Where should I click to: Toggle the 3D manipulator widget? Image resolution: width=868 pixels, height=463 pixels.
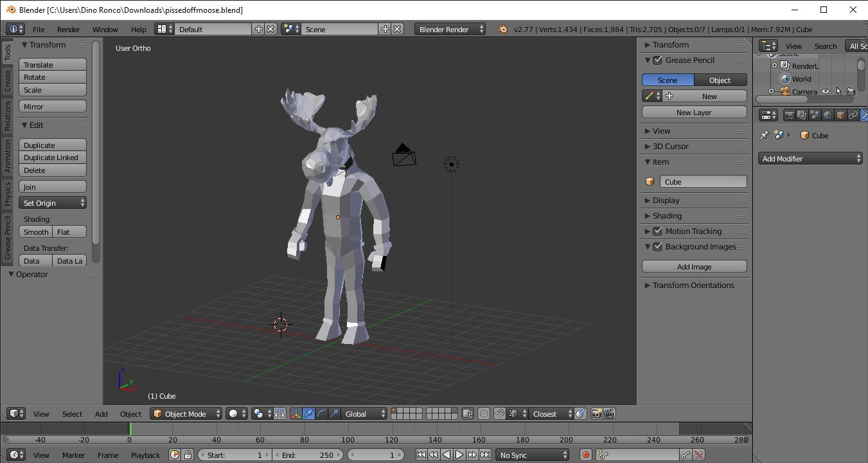[296, 413]
